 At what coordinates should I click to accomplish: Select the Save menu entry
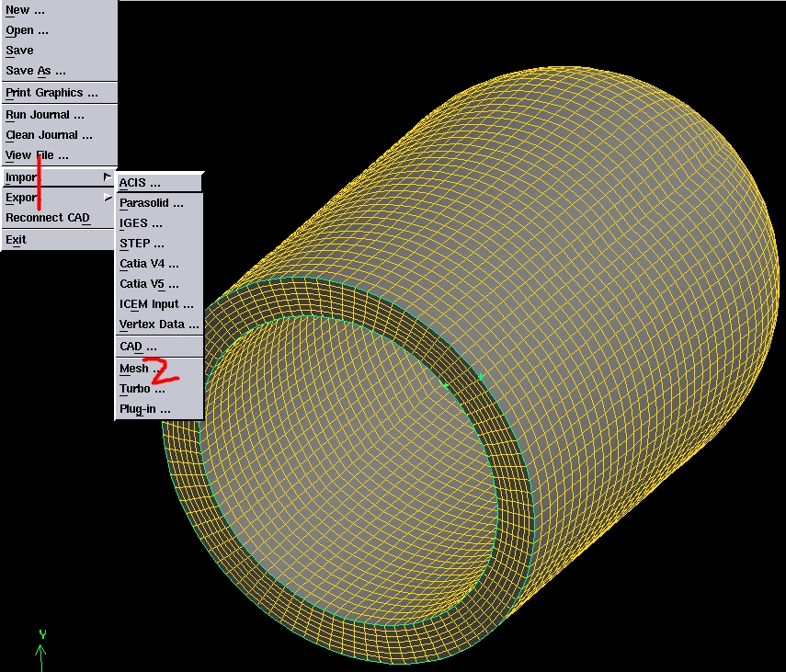pyautogui.click(x=20, y=51)
